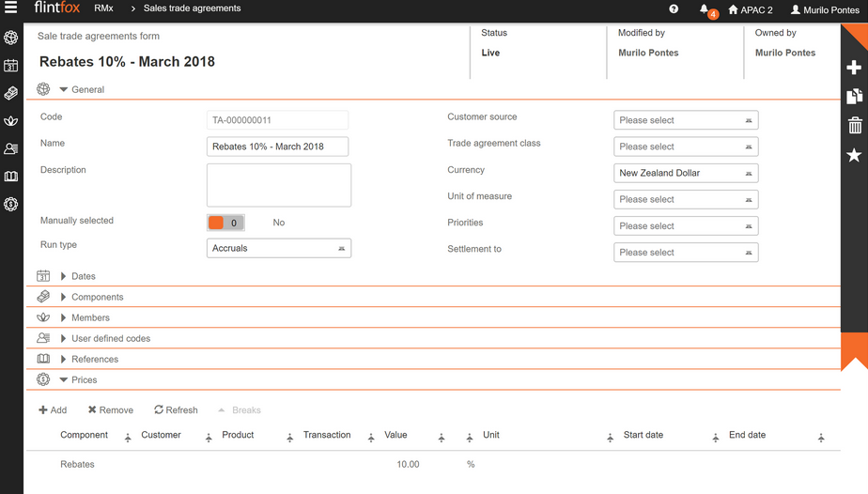
Task: Click the flintfox logo
Action: point(57,8)
